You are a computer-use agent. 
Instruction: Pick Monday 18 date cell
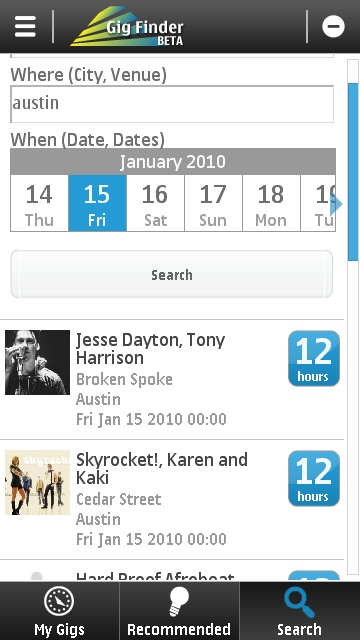coord(271,203)
